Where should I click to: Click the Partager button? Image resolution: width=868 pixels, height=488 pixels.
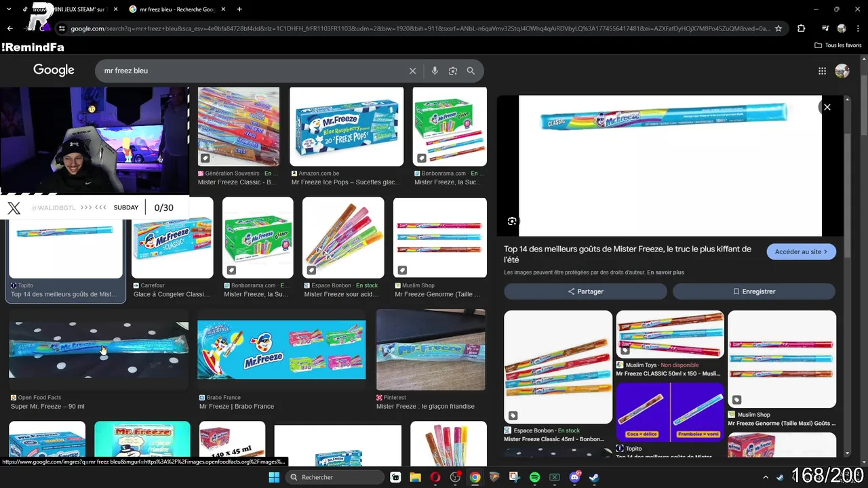pyautogui.click(x=585, y=291)
